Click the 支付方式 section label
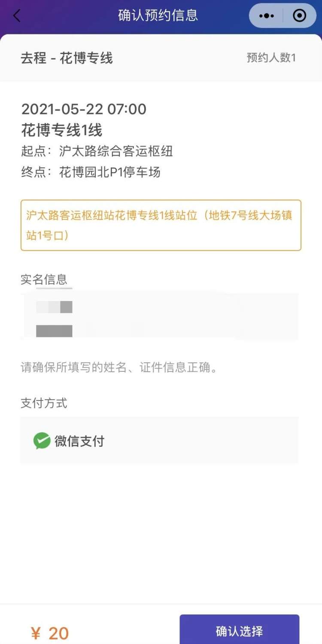This screenshot has width=322, height=644. 44,403
